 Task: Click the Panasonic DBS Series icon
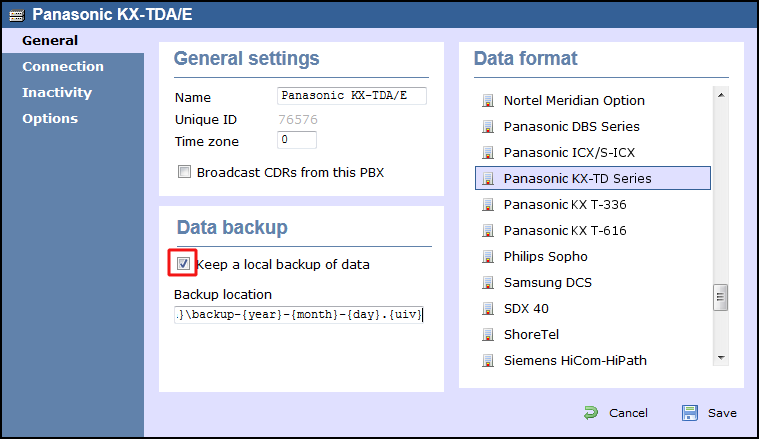[488, 127]
